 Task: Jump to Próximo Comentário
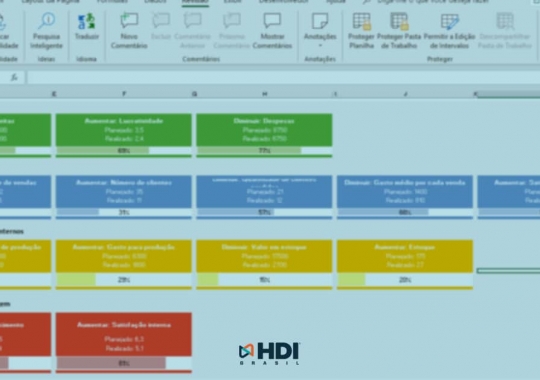tap(231, 31)
